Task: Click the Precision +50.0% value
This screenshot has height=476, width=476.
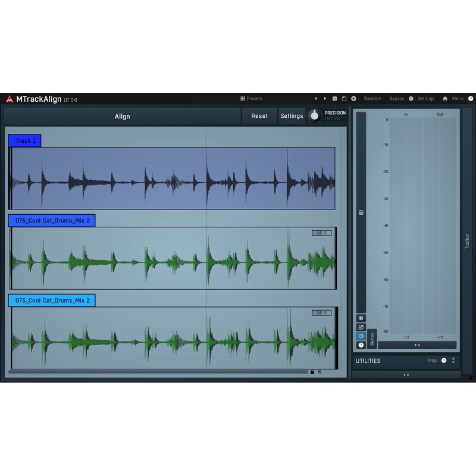Action: (x=332, y=118)
